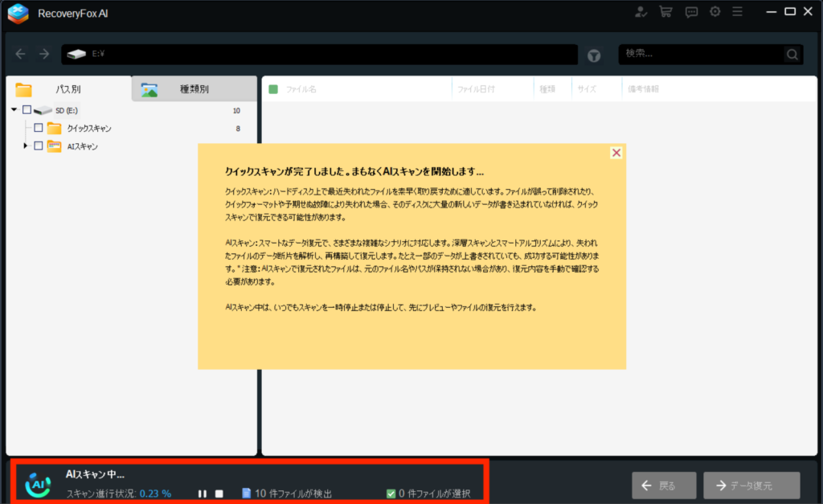Check the クイックスキャン folder checkbox
Image resolution: width=823 pixels, height=504 pixels.
(x=38, y=128)
